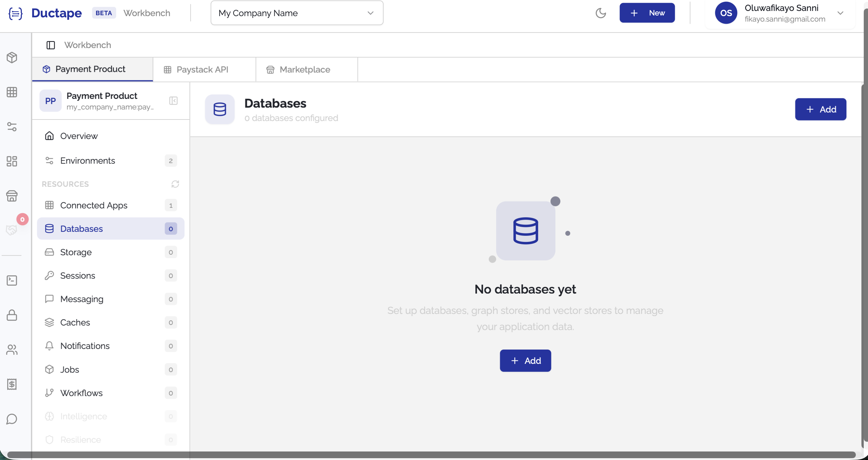Viewport: 868px width, 460px height.
Task: Collapse the Payment Product side panel
Action: 174,101
